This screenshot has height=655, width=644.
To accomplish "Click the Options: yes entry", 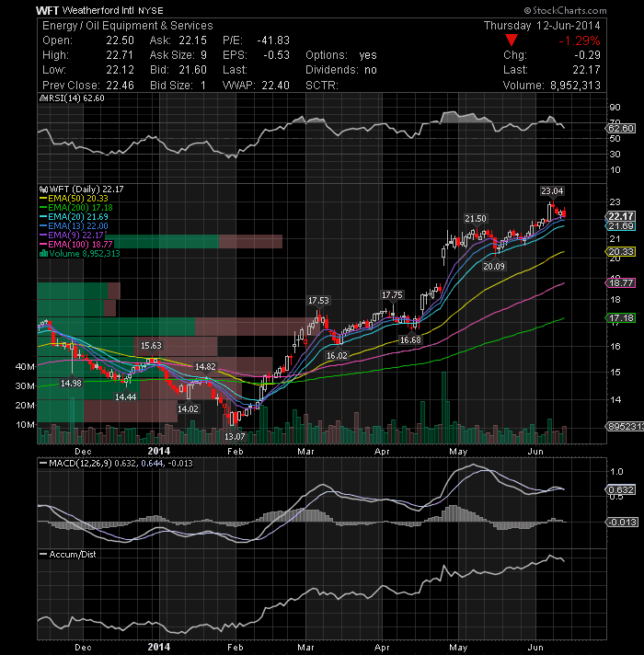I will (x=340, y=55).
